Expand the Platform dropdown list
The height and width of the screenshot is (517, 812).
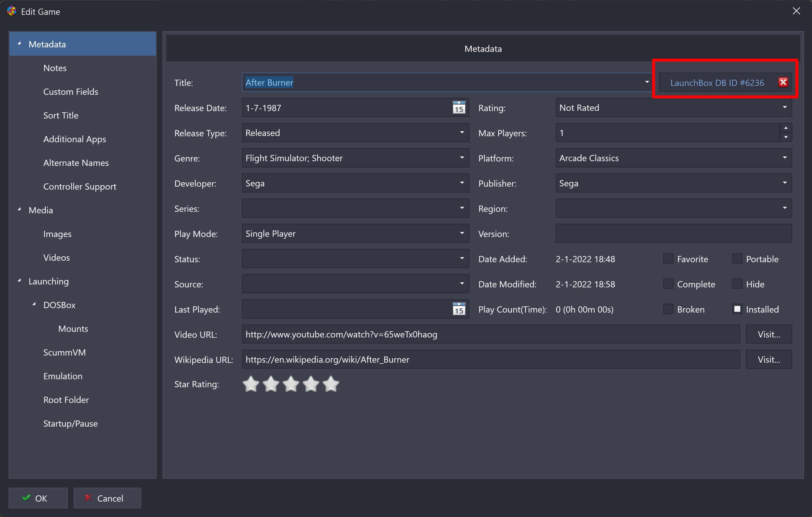[x=784, y=158]
